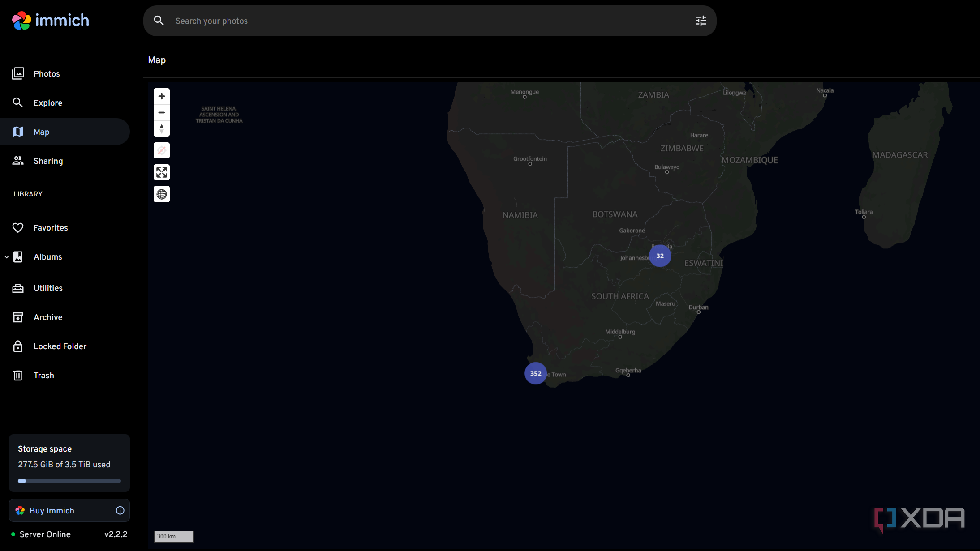Select Map in the sidebar
This screenshot has width=980, height=551.
click(65, 132)
